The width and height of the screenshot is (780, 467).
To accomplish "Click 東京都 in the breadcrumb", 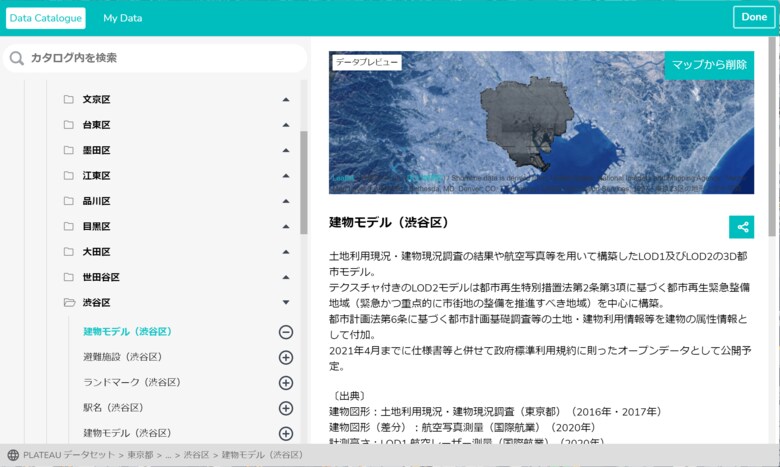I will [140, 455].
